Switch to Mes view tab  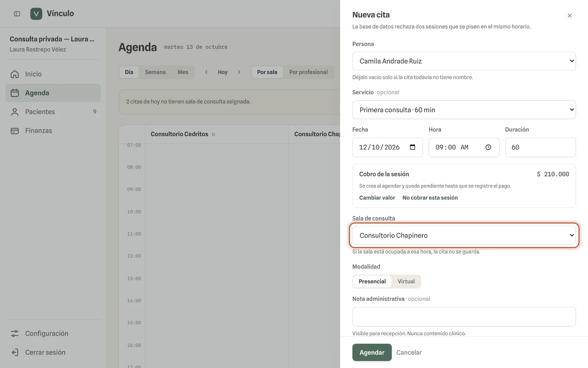[183, 72]
